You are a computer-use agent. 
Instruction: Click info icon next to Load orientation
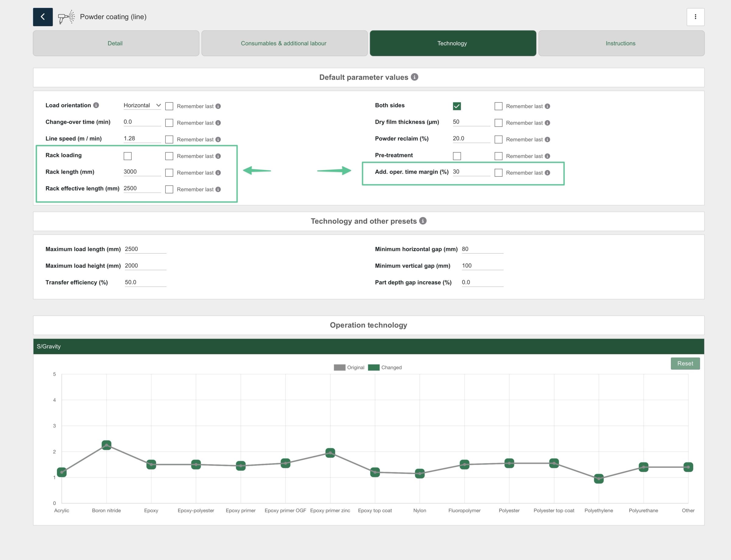pyautogui.click(x=96, y=105)
